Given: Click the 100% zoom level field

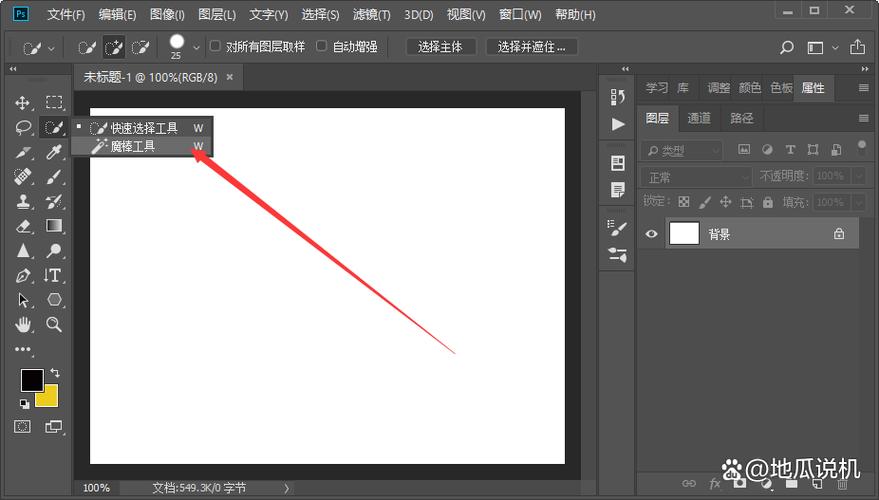Looking at the screenshot, I should pos(96,488).
